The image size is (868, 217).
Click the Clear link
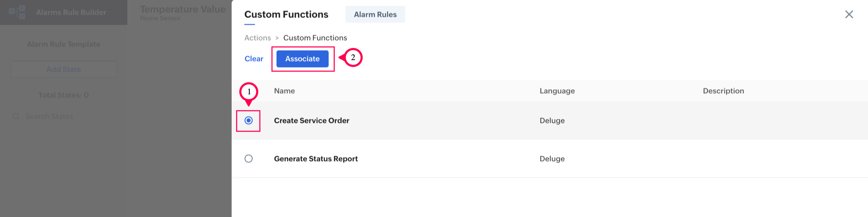pyautogui.click(x=253, y=58)
